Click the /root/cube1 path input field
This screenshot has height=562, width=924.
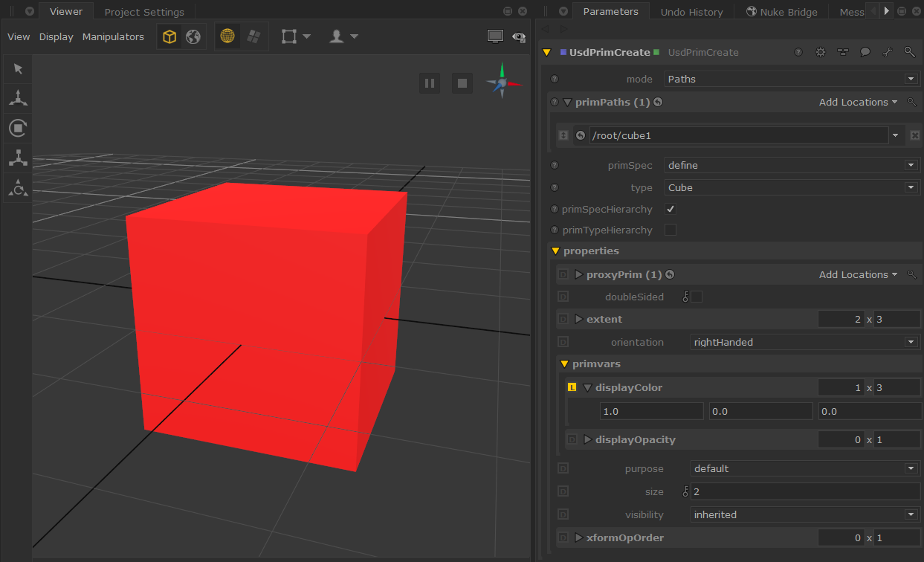pyautogui.click(x=738, y=135)
